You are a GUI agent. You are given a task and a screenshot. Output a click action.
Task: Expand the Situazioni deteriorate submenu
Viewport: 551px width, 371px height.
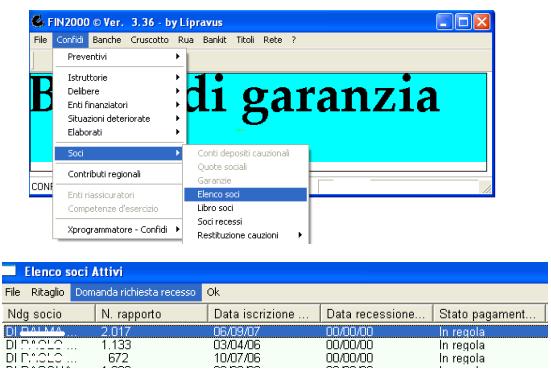click(118, 118)
